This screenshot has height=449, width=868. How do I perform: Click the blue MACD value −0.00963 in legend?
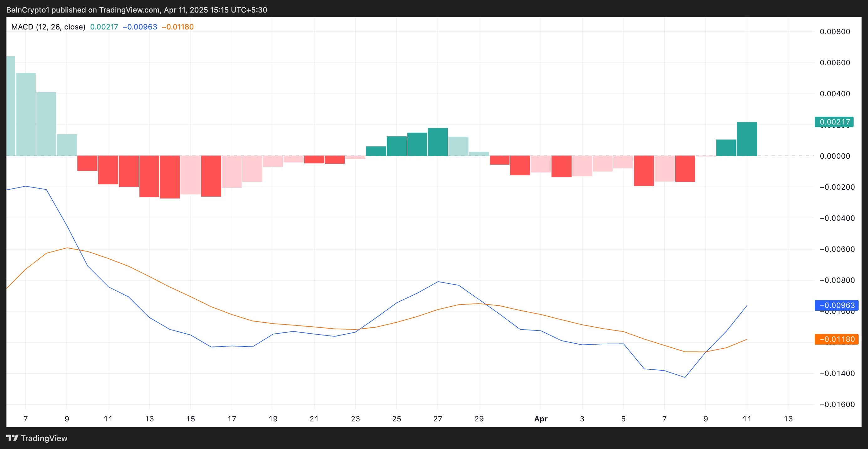point(140,27)
